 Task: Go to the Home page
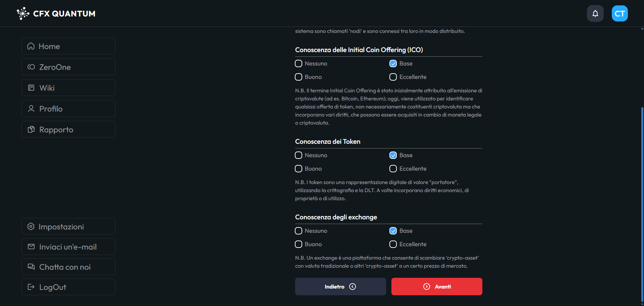[x=68, y=46]
